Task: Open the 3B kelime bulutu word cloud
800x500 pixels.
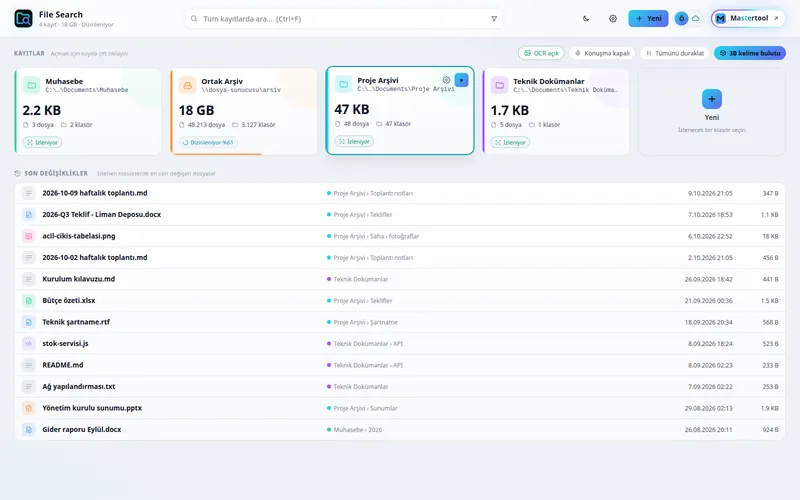Action: [749, 53]
